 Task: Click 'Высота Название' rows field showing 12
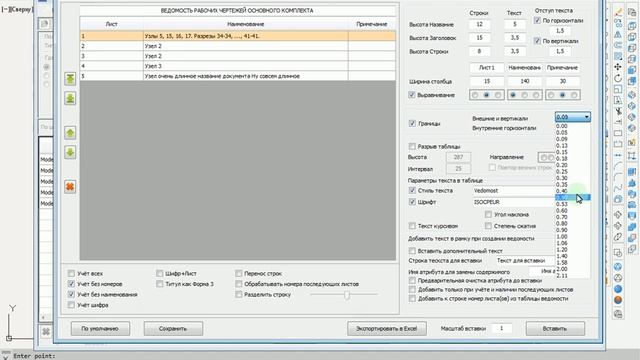479,24
